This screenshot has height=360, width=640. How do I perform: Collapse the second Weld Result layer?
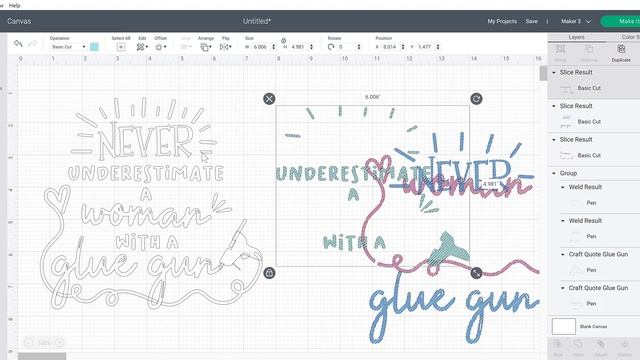[563, 221]
